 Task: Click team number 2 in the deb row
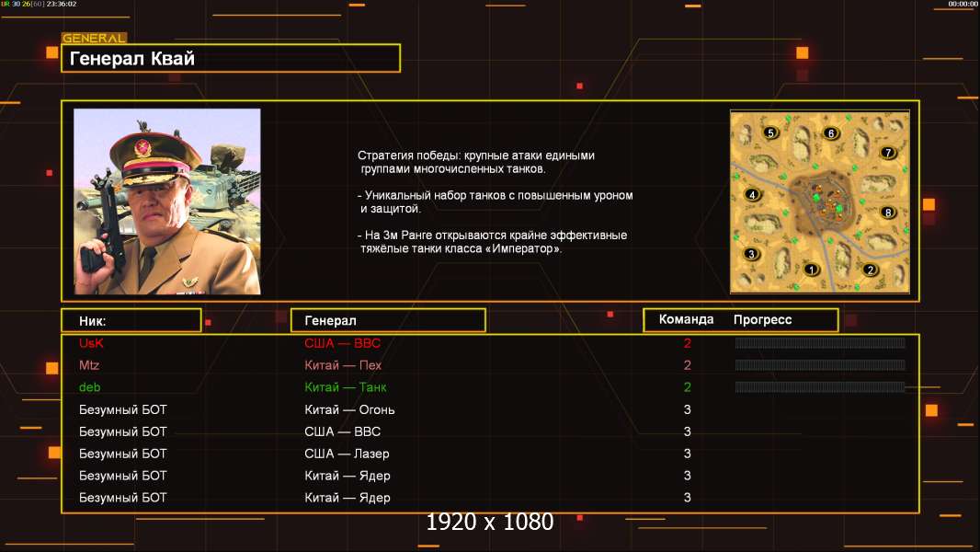[x=688, y=387]
